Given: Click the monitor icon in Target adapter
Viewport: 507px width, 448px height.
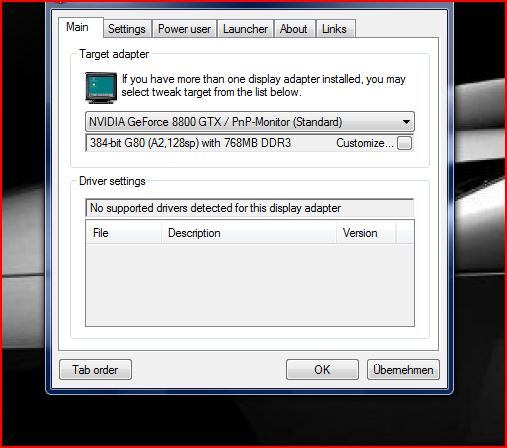Looking at the screenshot, I should point(101,88).
